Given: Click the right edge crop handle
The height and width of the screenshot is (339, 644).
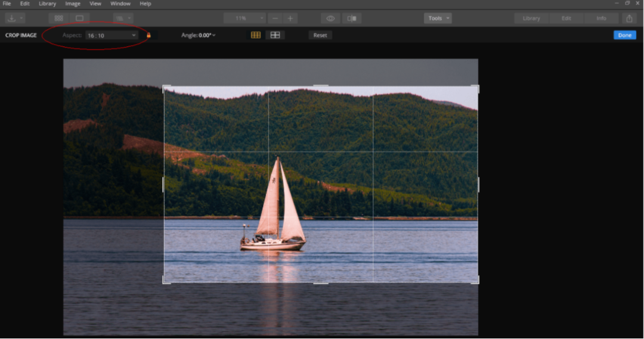Looking at the screenshot, I should click(478, 185).
